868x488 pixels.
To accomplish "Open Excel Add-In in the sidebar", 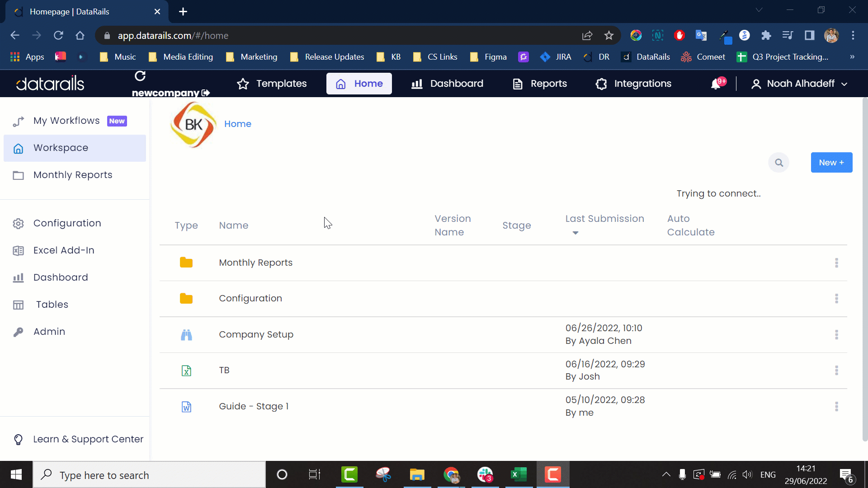I will 75,250.
